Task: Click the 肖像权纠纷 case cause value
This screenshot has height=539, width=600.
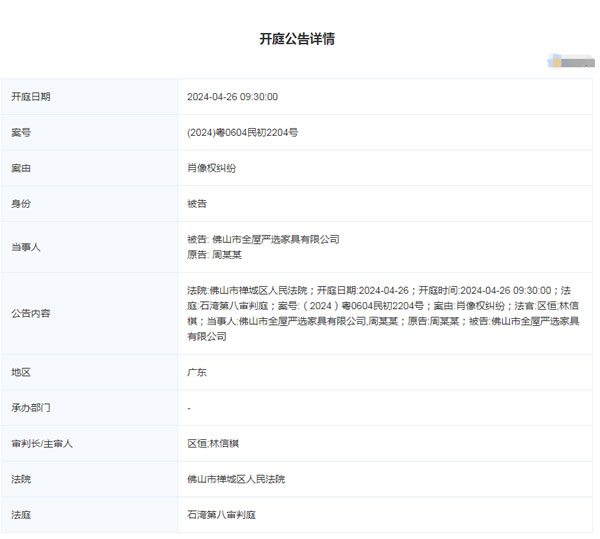Action: pyautogui.click(x=211, y=168)
